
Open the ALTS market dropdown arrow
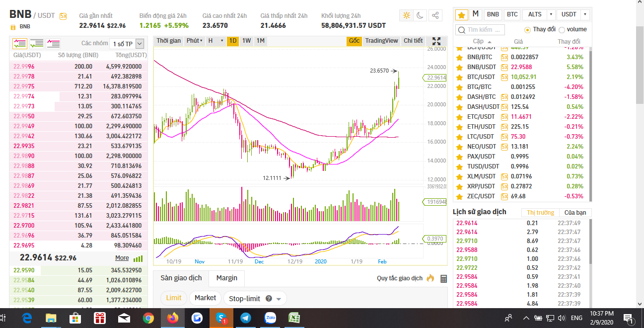(x=550, y=14)
